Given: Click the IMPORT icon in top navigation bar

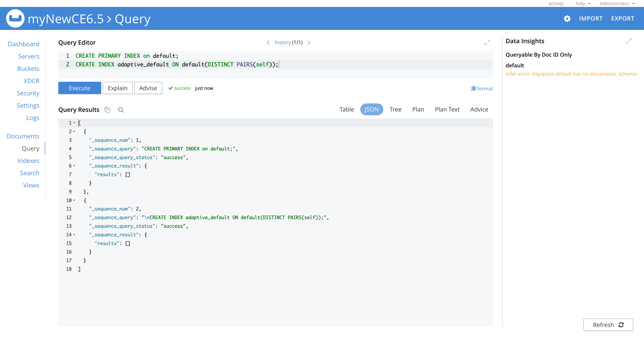Looking at the screenshot, I should [591, 18].
